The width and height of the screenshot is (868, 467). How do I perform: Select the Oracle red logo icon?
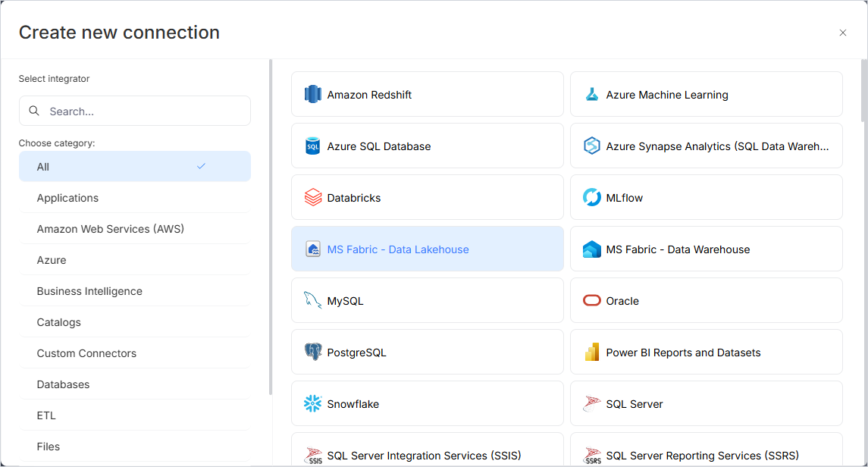(592, 301)
